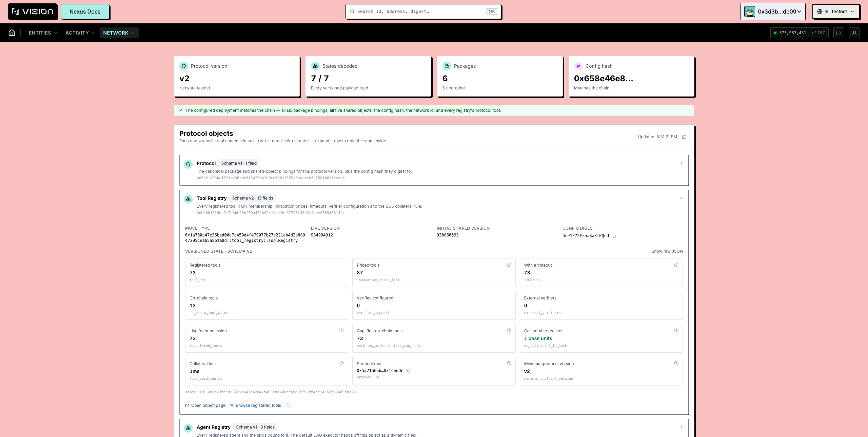Expand the Agent Registry row chevron
Screen dimensions: 868x437
click(682, 427)
